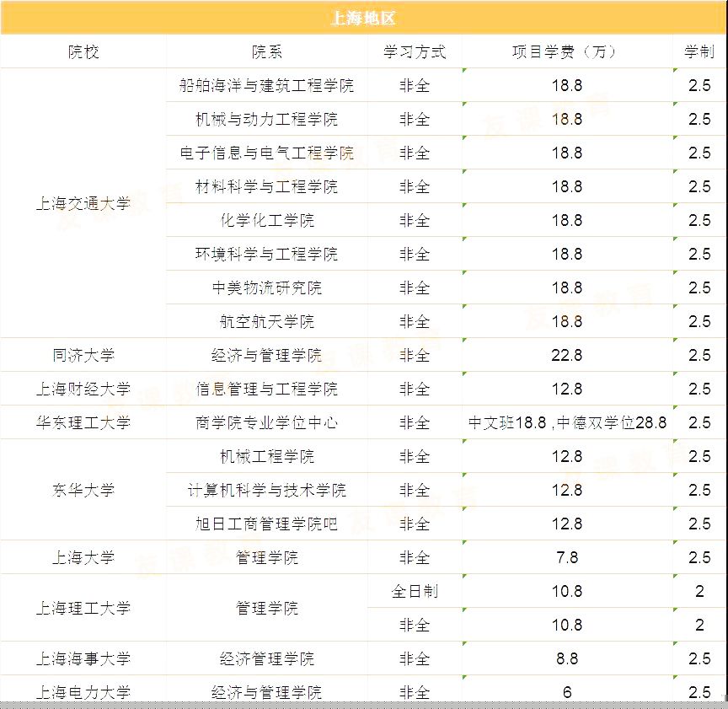Click the 全日制 study mode cell

coord(415,592)
